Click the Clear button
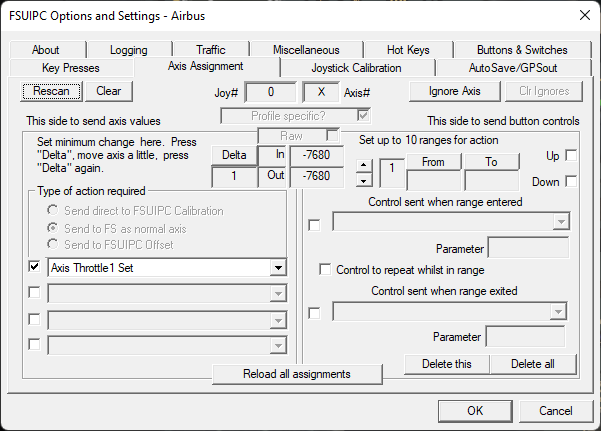Viewport: 601px width, 431px height. (109, 91)
